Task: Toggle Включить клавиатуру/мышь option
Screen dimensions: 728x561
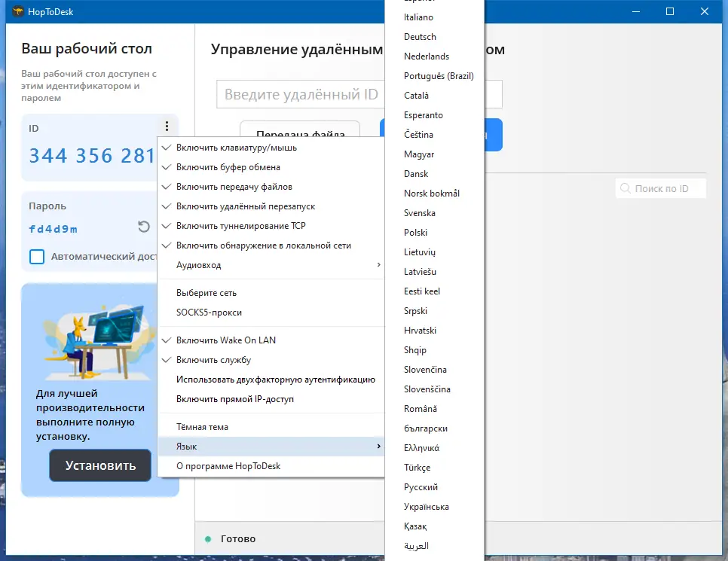Action: point(271,148)
